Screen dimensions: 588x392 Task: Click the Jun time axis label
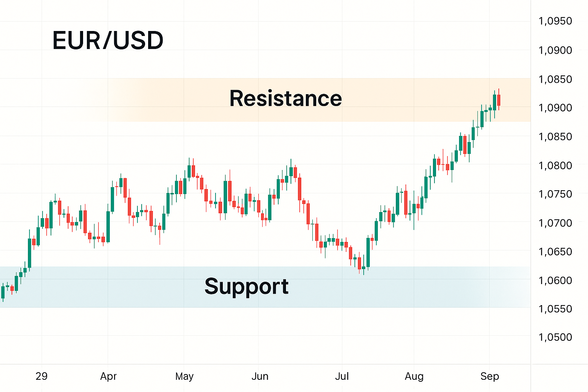click(x=260, y=376)
